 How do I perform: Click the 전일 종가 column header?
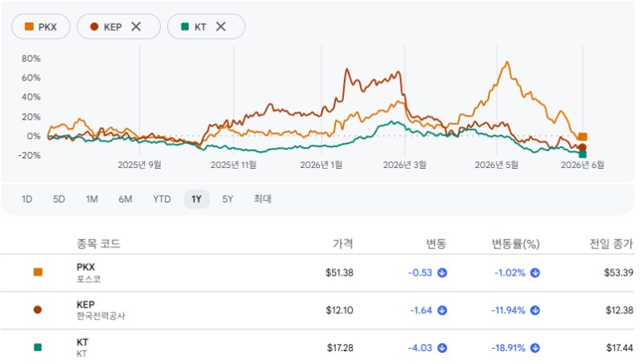click(612, 244)
